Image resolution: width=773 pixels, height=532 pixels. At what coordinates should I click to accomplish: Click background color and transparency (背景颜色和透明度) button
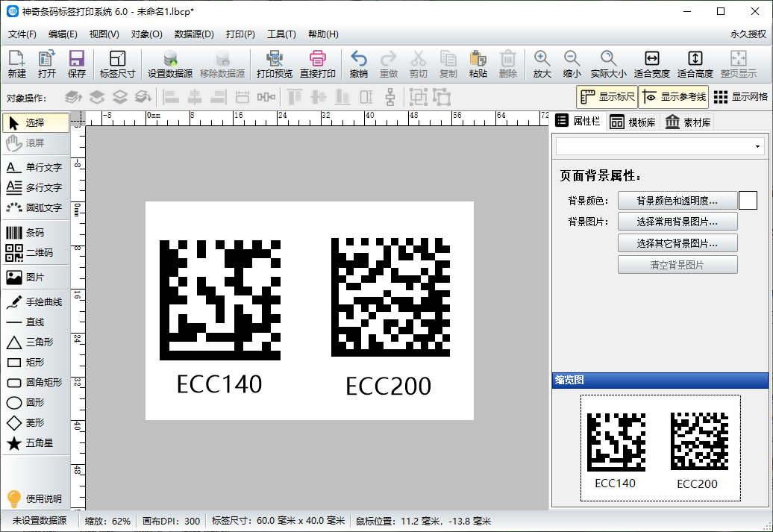[677, 201]
